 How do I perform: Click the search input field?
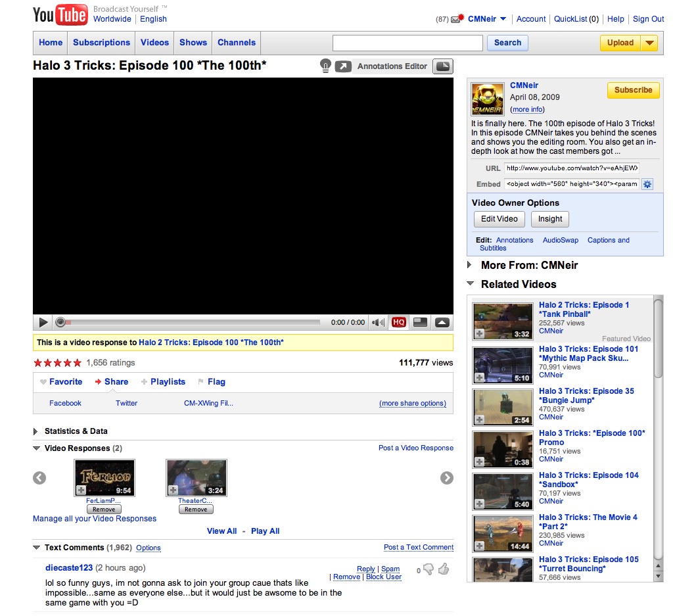(x=407, y=43)
